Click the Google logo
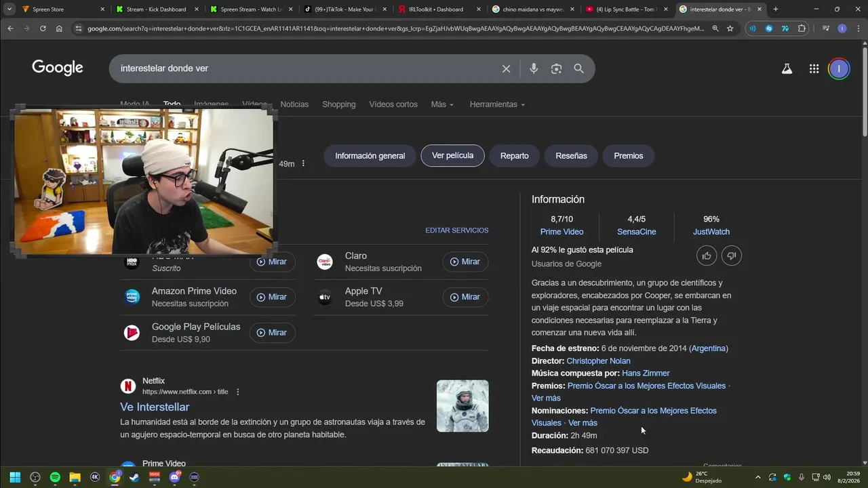This screenshot has height=488, width=868. point(58,68)
